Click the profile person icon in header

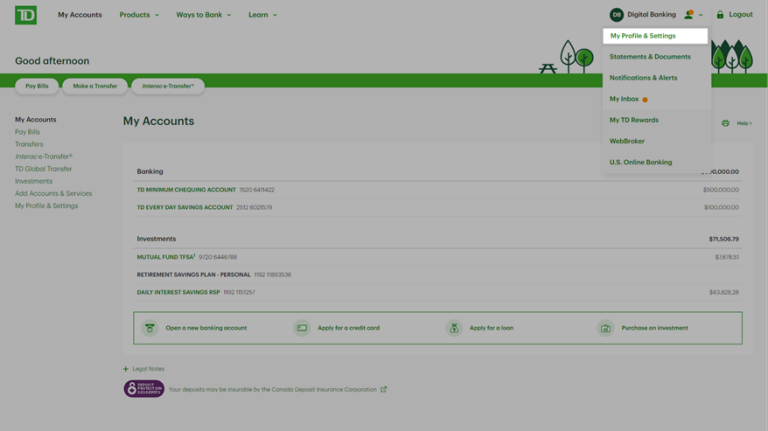(688, 15)
